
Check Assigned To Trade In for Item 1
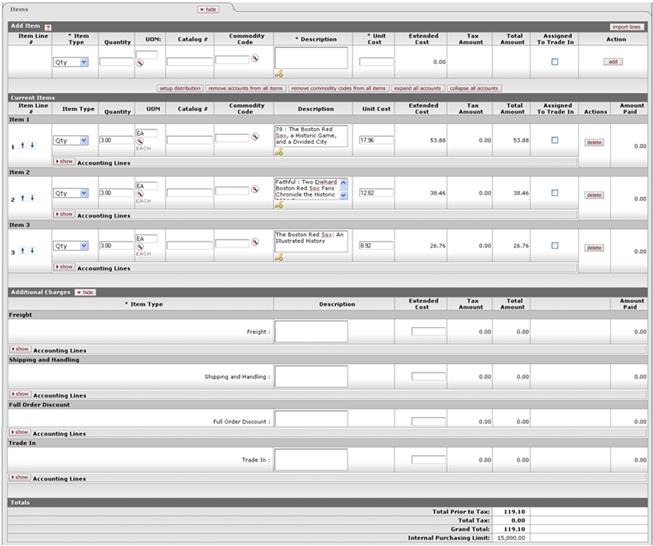click(555, 140)
